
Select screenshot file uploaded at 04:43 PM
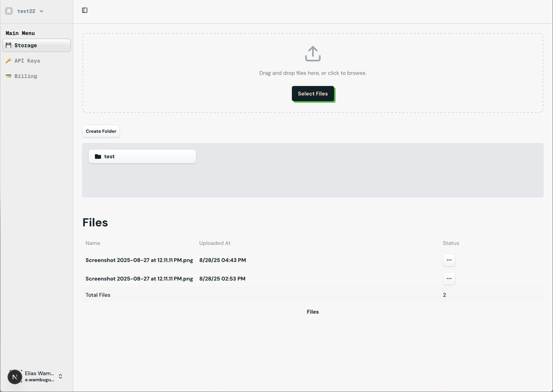coord(139,260)
